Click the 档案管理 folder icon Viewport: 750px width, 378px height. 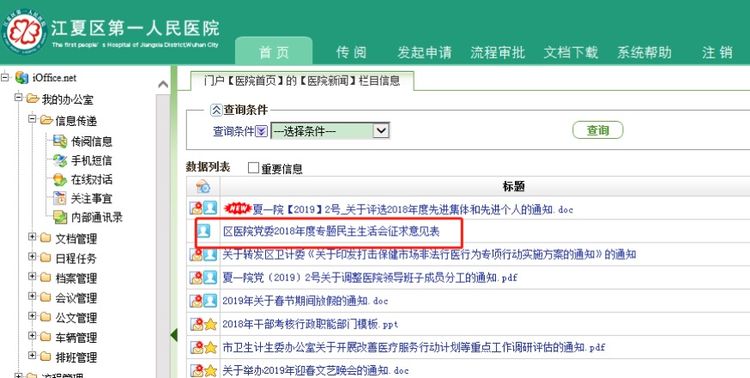click(45, 278)
